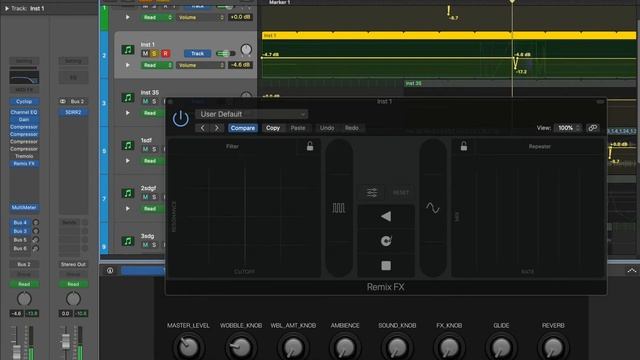
Task: Click the FX_KNOB control
Action: point(449,347)
